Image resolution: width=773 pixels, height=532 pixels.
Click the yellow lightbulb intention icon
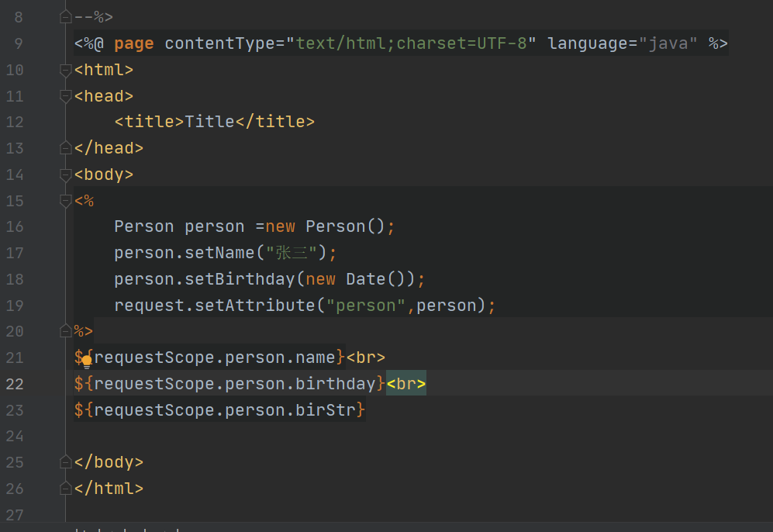click(x=87, y=362)
